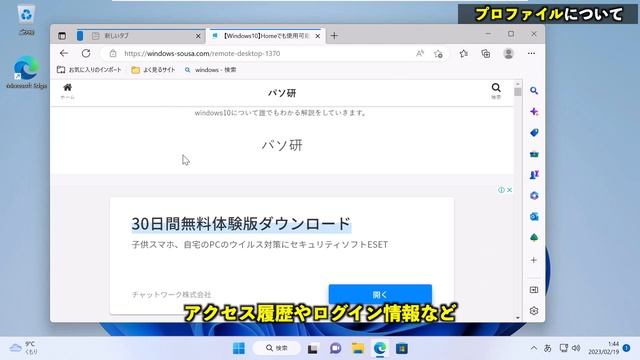
Task: Open Task View on taskbar
Action: click(313, 348)
